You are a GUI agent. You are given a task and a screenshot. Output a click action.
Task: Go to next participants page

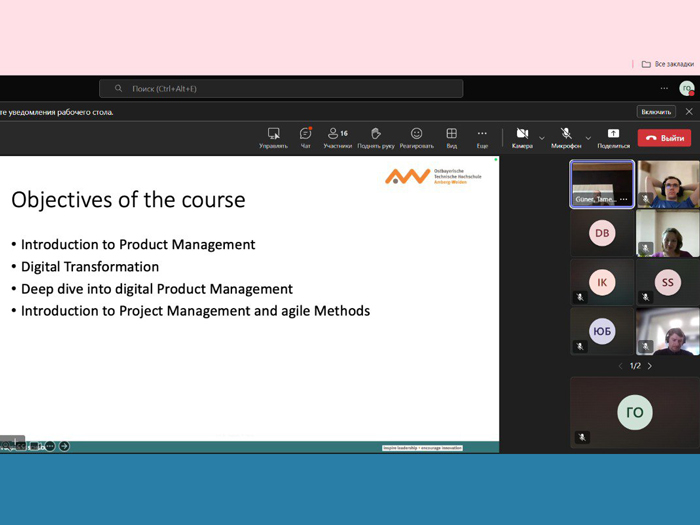(650, 366)
